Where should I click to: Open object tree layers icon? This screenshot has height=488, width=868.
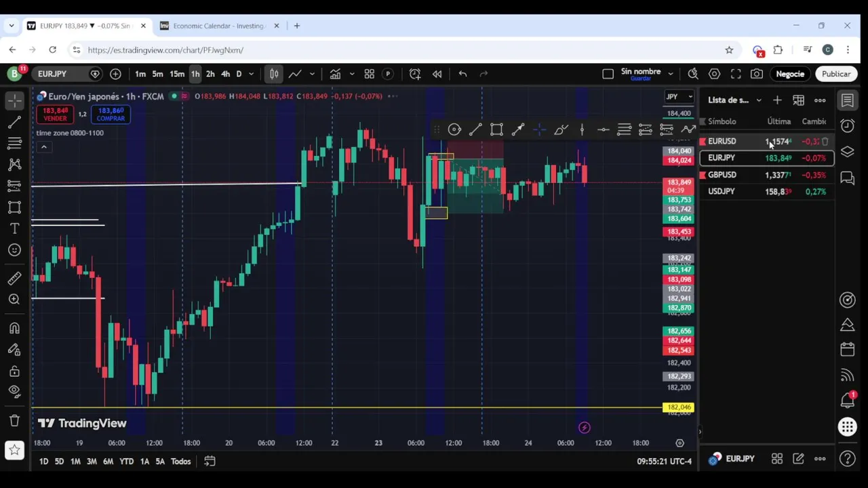coord(848,152)
